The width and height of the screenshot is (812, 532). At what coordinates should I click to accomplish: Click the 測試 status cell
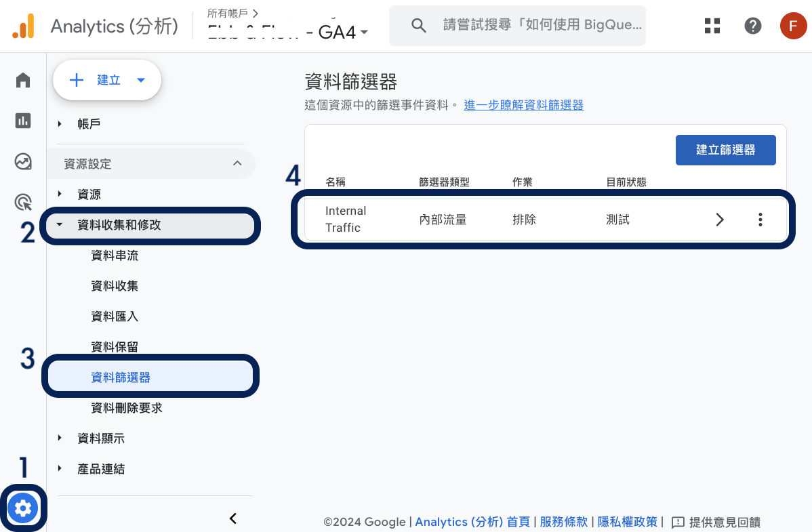[x=617, y=220]
